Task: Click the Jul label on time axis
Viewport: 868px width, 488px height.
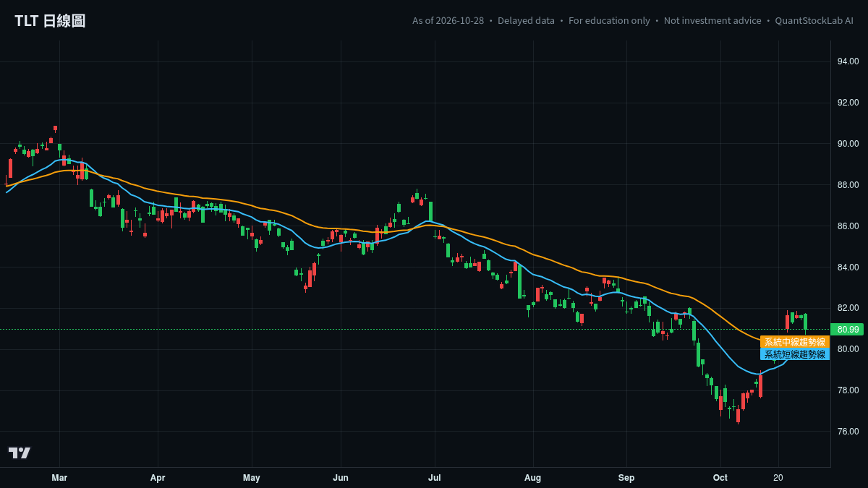Action: [x=435, y=478]
